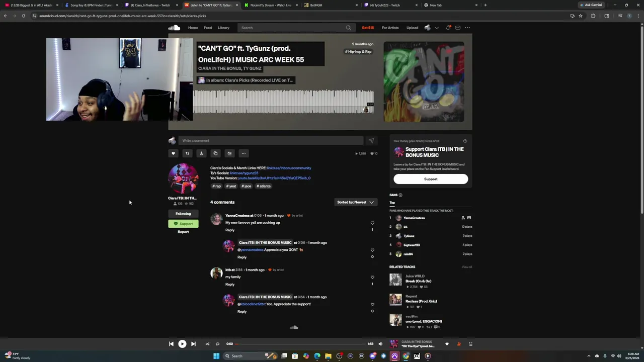644x362 pixels.
Task: Open the Feed tab
Action: tap(208, 28)
